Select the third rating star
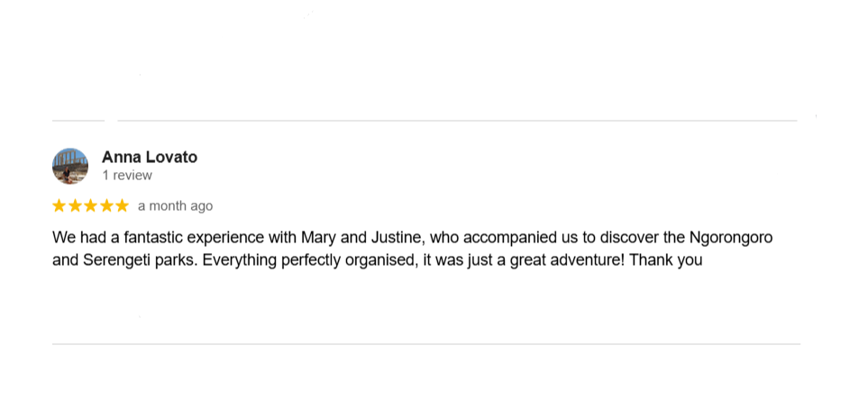 tap(90, 205)
